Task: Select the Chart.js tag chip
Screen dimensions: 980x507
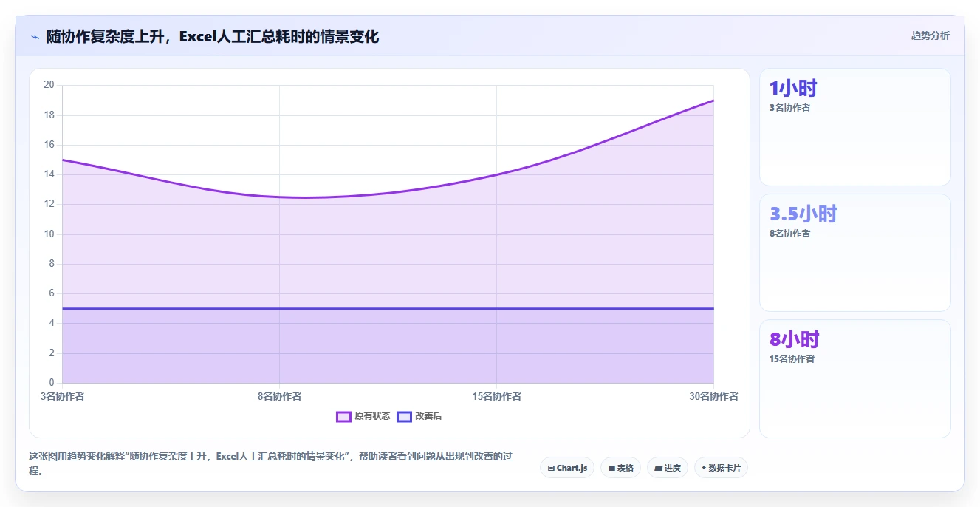Action: tap(567, 468)
